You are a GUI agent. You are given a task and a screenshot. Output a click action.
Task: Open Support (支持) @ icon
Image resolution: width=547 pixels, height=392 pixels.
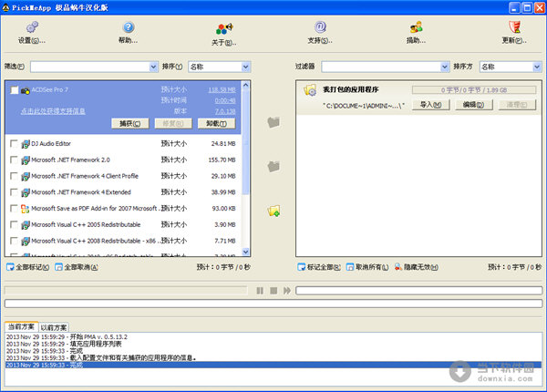[x=320, y=26]
